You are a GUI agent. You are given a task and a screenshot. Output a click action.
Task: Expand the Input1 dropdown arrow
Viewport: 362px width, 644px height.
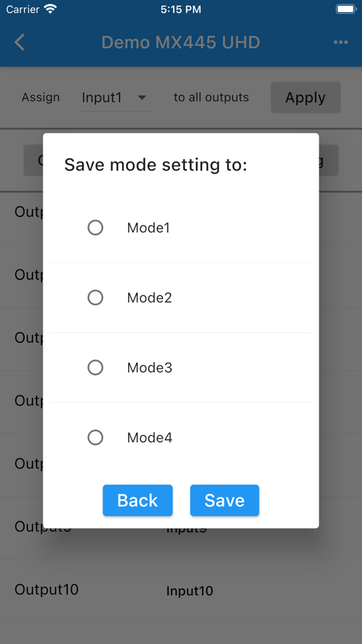pyautogui.click(x=142, y=98)
